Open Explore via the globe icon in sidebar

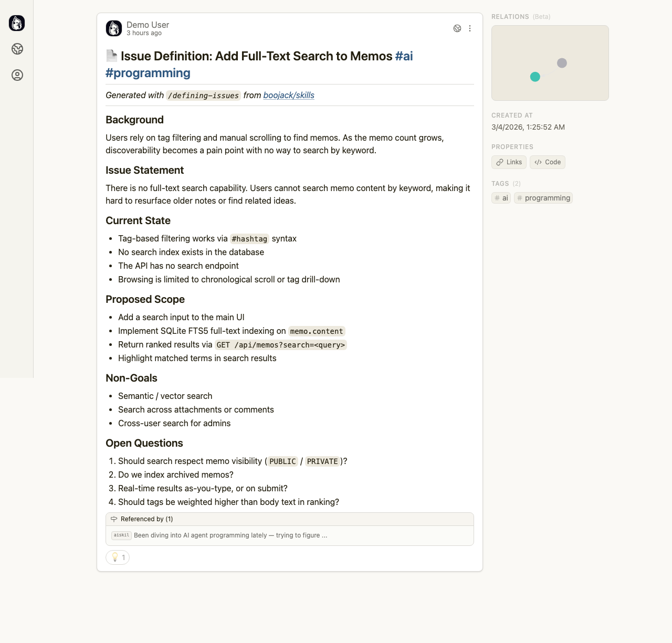pos(17,49)
